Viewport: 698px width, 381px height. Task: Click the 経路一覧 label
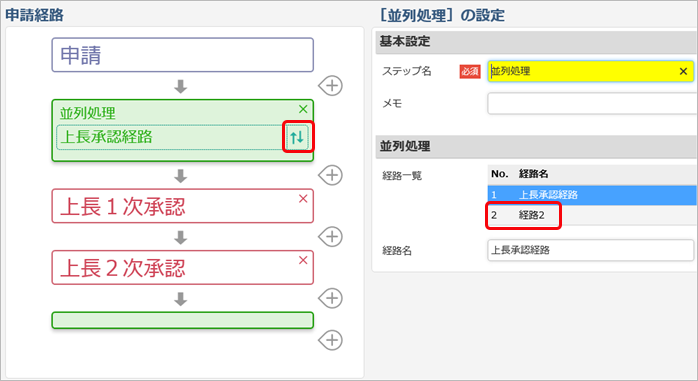(x=402, y=175)
